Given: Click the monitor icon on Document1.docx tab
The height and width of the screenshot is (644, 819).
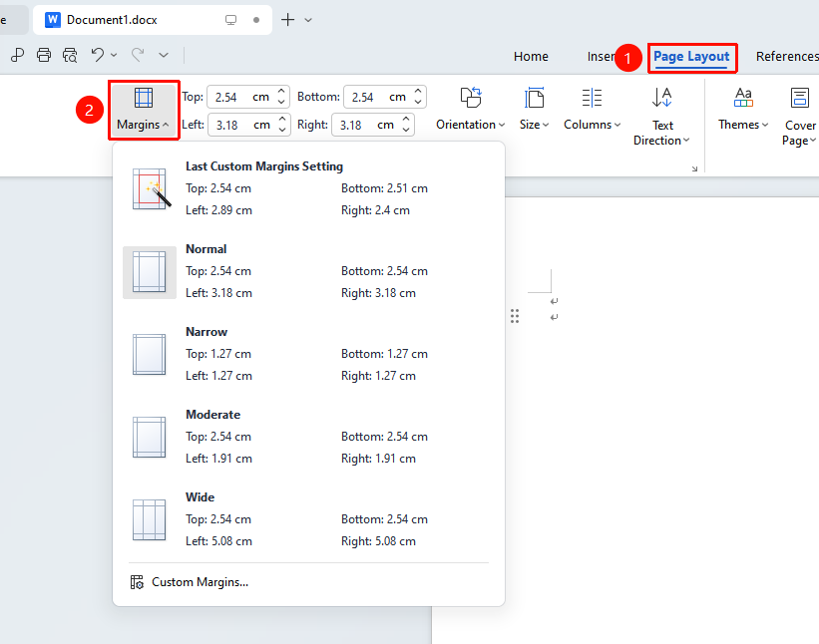Looking at the screenshot, I should click(x=230, y=20).
